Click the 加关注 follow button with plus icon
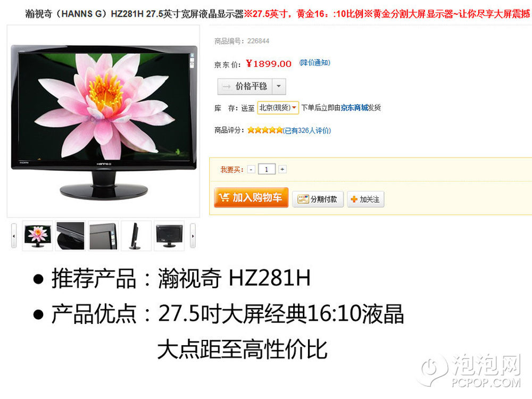 click(365, 199)
